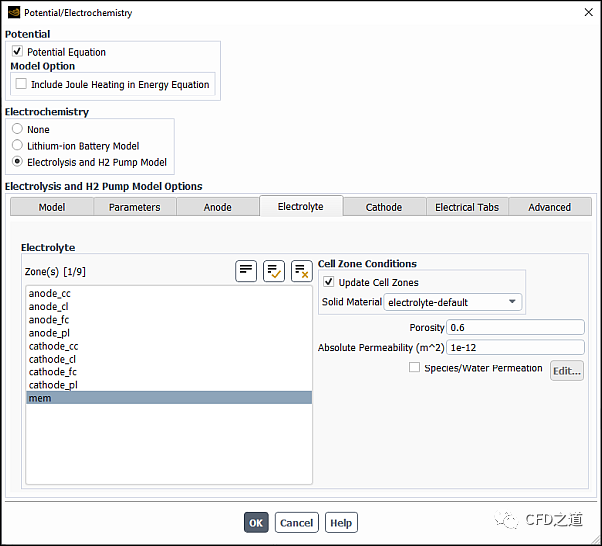Enable Include Joule Heating in Energy Equation

click(22, 85)
